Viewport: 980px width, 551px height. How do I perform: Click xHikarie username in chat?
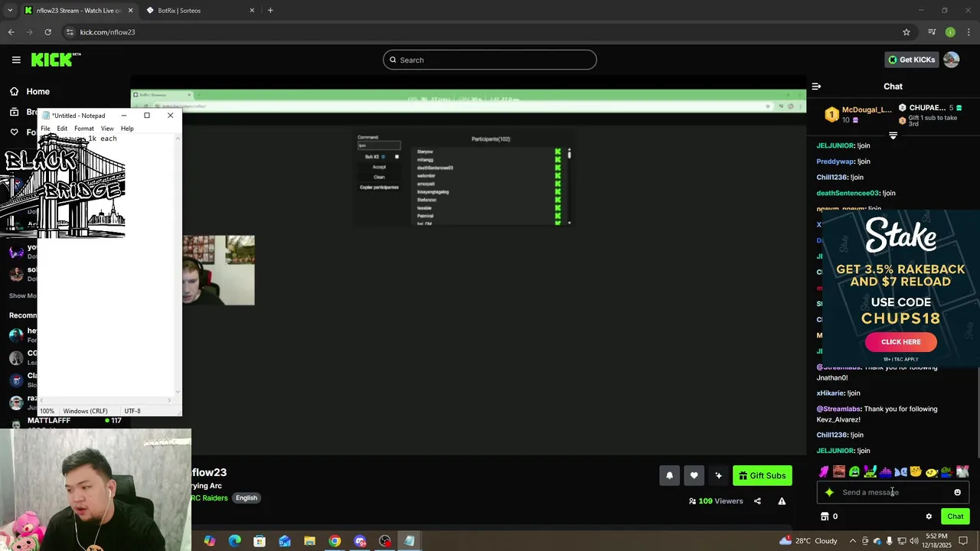tap(831, 393)
